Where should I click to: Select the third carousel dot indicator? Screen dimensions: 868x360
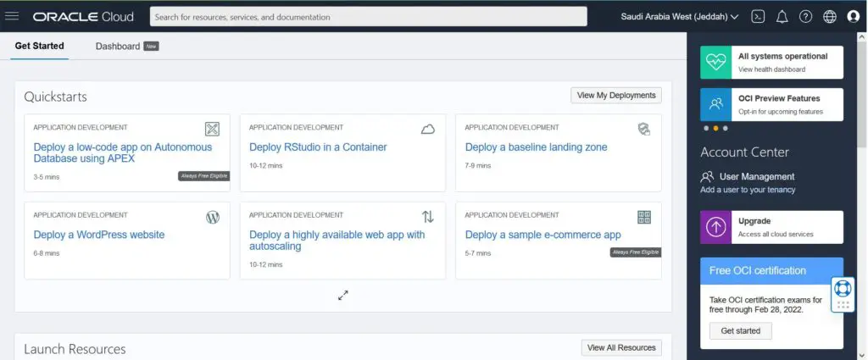[726, 128]
